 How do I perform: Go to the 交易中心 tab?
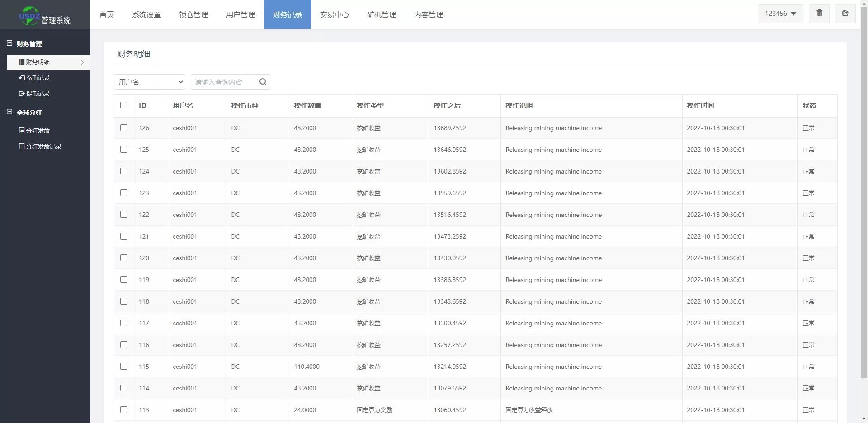point(334,14)
